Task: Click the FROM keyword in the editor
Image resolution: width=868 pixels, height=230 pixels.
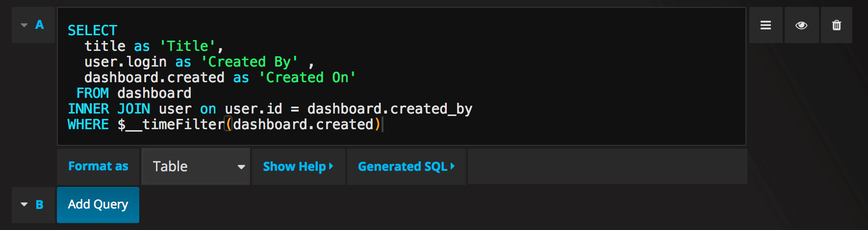Action: pyautogui.click(x=93, y=93)
